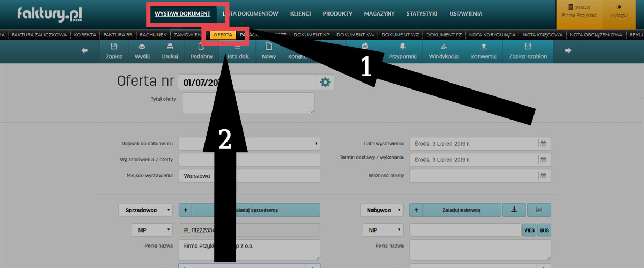
Task: Click the Drukuj print icon
Action: click(x=170, y=47)
